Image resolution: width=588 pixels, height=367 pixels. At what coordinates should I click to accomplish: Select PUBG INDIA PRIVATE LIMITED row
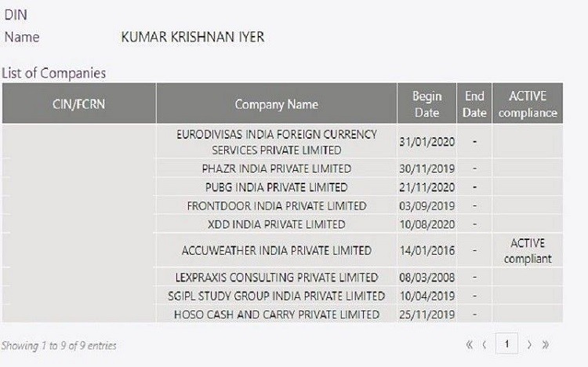277,187
